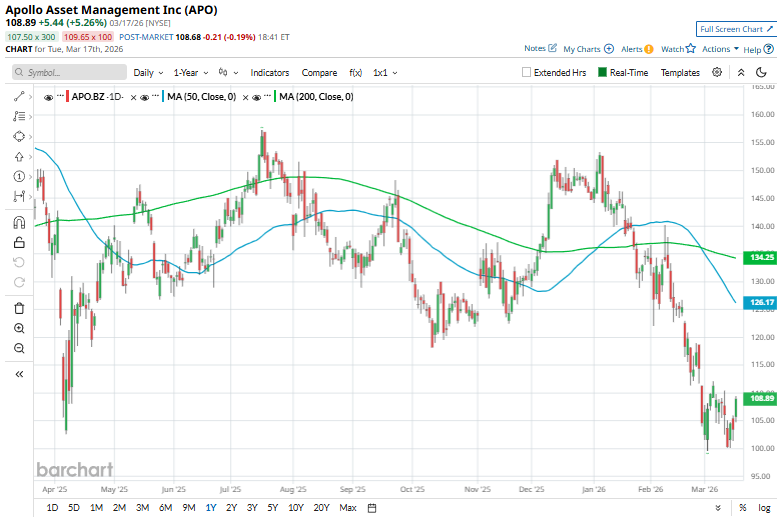The height and width of the screenshot is (521, 777).
Task: Click the greyed-out redo arrow
Action: pos(19,282)
